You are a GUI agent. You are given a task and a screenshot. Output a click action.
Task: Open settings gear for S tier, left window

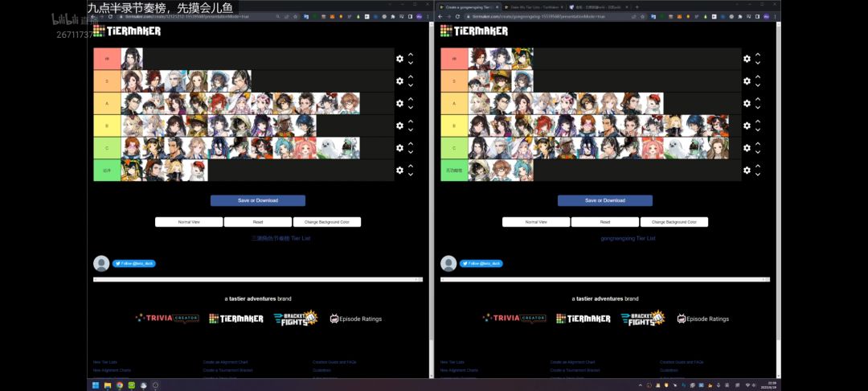(399, 81)
